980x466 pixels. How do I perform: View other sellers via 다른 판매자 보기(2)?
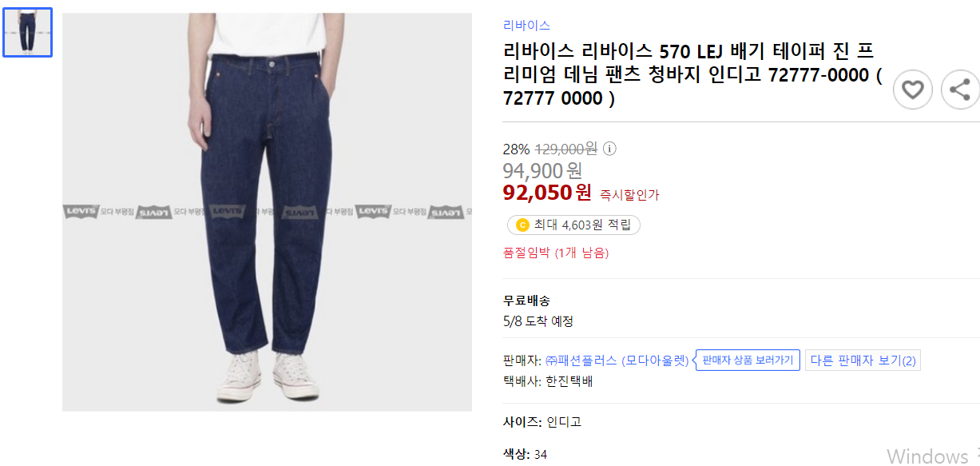click(862, 359)
